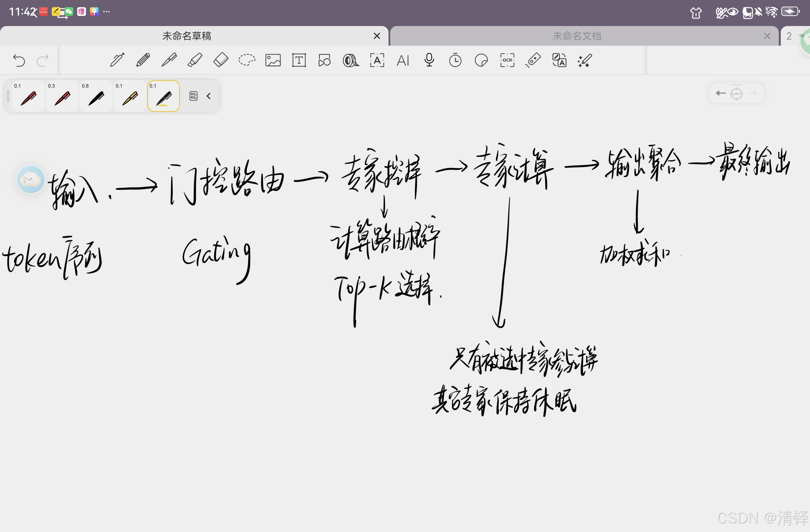Start voice recording with microphone icon
810x532 pixels.
click(x=429, y=60)
